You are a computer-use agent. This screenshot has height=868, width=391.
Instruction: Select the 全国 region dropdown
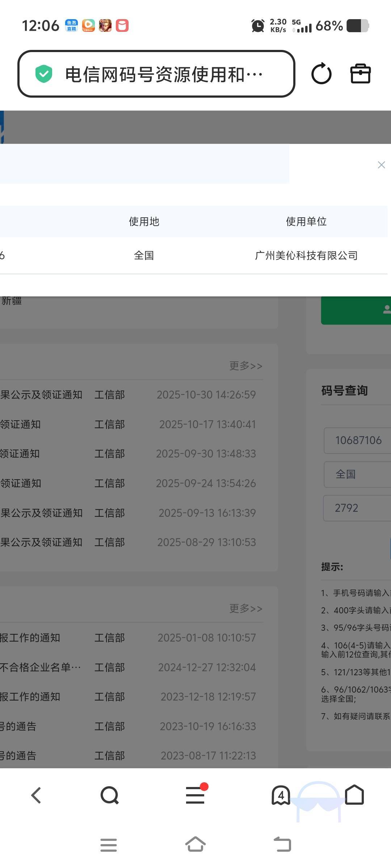point(357,474)
